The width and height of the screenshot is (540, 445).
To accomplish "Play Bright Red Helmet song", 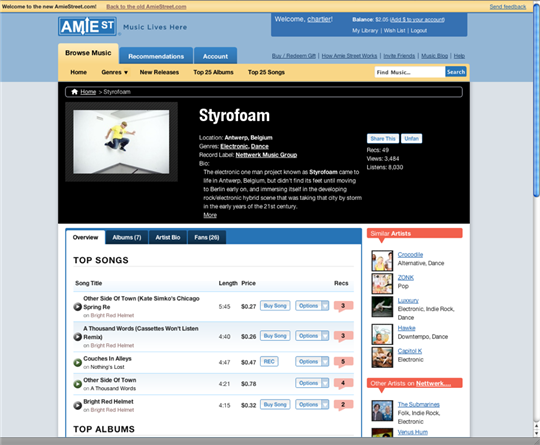I will pos(77,405).
